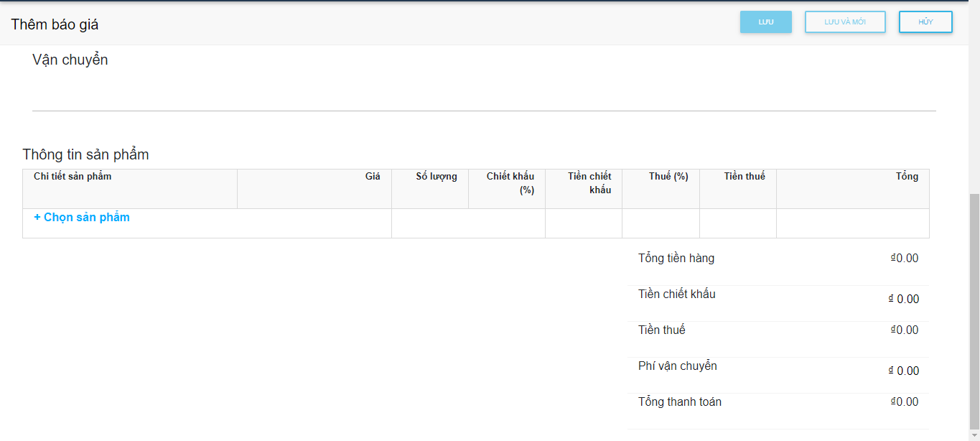Click the Tiền thuế total value
Screen dimensions: 980x441
905,330
